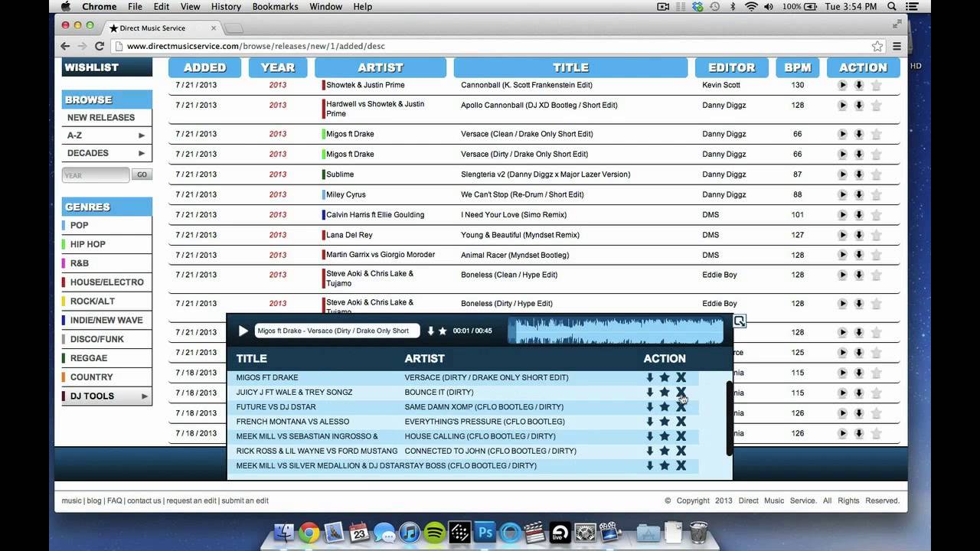This screenshot has width=980, height=551.
Task: Download the current track from player bar
Action: [430, 331]
